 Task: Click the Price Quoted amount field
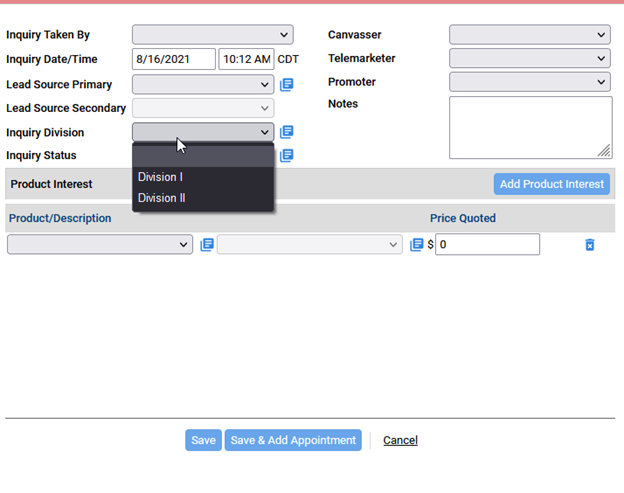pyautogui.click(x=488, y=244)
